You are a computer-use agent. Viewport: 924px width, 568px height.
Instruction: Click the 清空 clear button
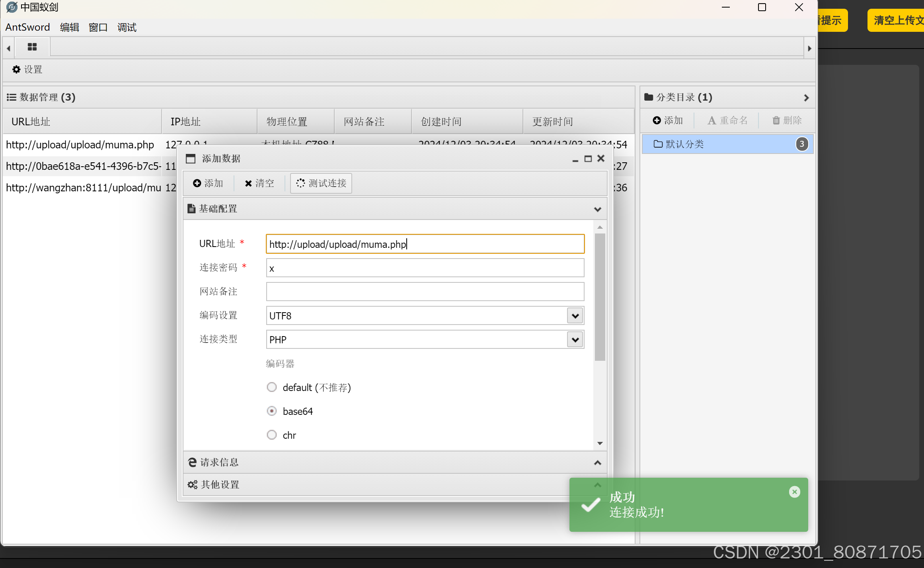(x=259, y=183)
